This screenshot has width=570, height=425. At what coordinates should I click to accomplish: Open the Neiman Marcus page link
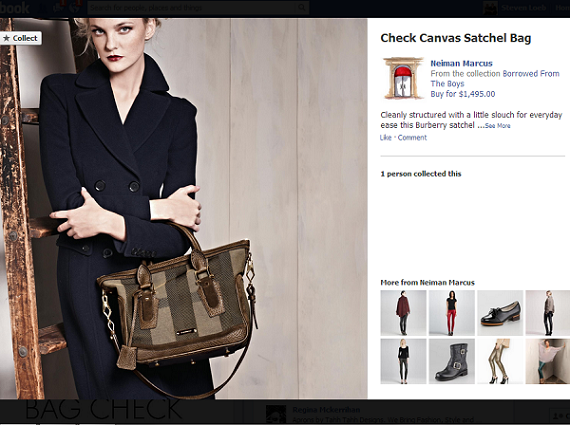pos(461,63)
